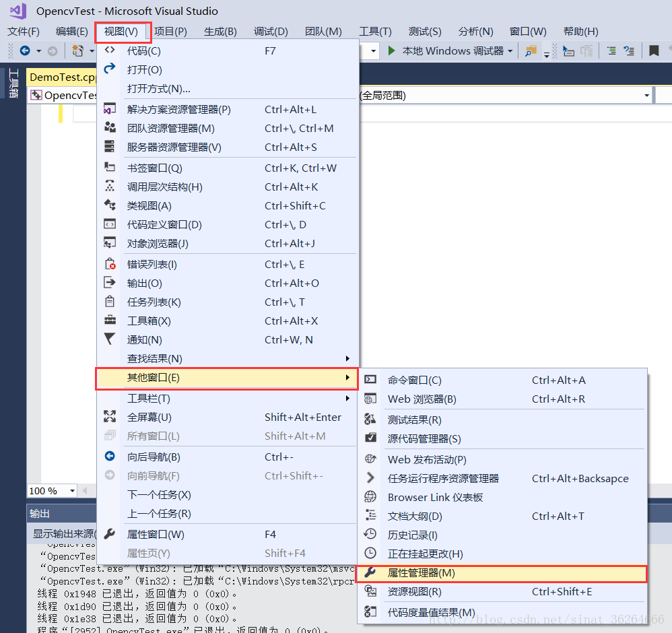Click the Notifications (通知) flag icon
The height and width of the screenshot is (633, 672).
pos(110,339)
